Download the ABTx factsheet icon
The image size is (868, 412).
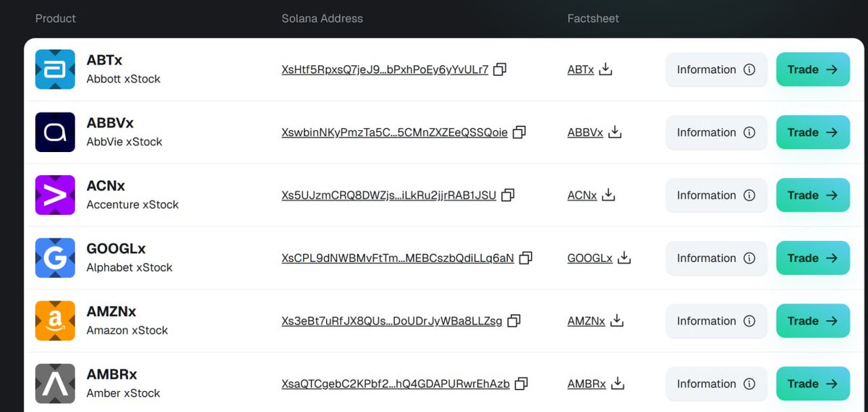pos(606,70)
